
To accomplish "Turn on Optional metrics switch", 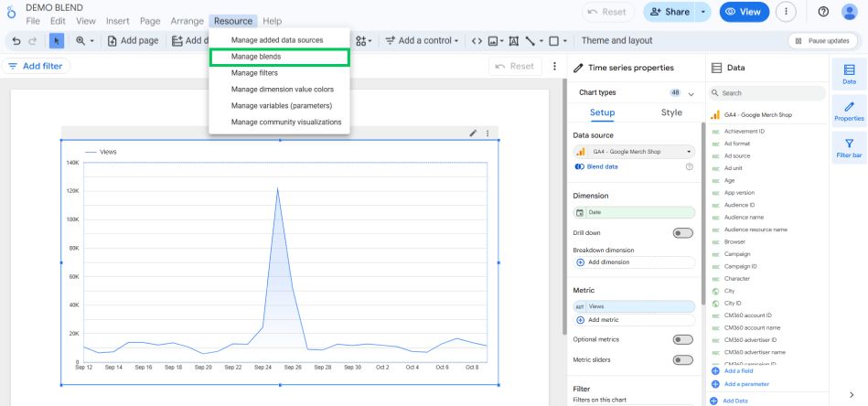I will (x=682, y=339).
